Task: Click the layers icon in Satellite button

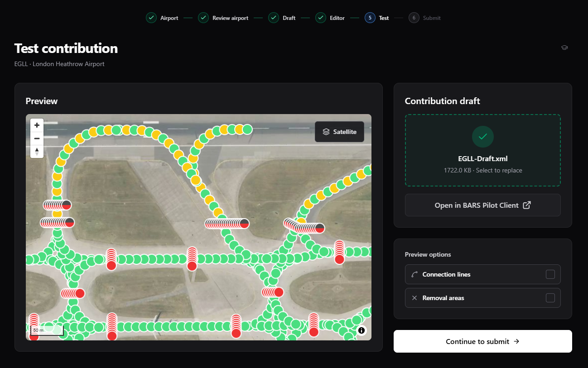Action: 326,132
